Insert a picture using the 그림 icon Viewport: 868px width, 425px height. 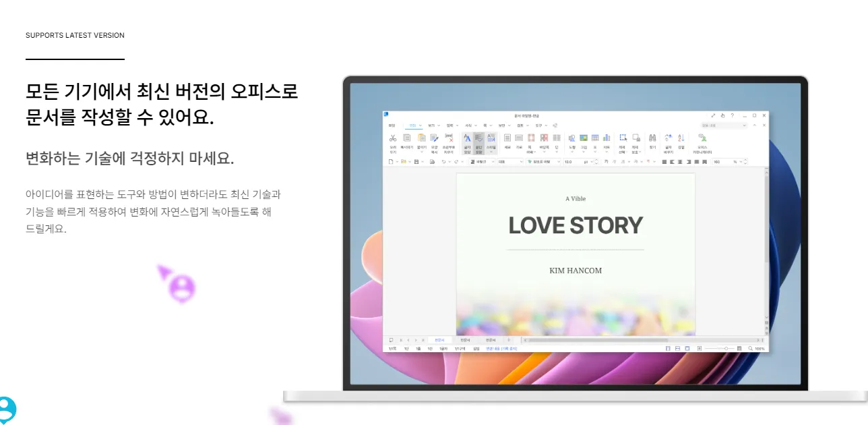pyautogui.click(x=584, y=138)
